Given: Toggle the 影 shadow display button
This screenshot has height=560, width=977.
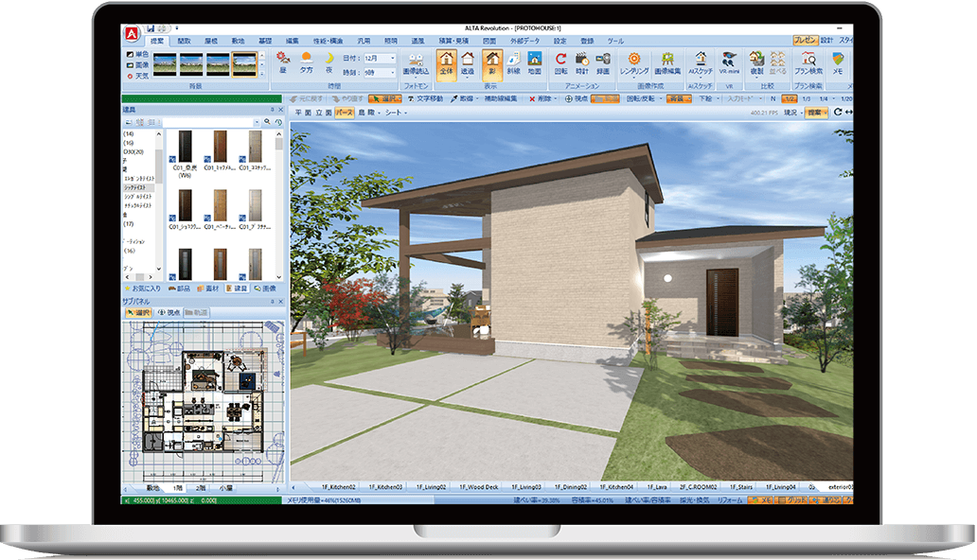Looking at the screenshot, I should (491, 62).
